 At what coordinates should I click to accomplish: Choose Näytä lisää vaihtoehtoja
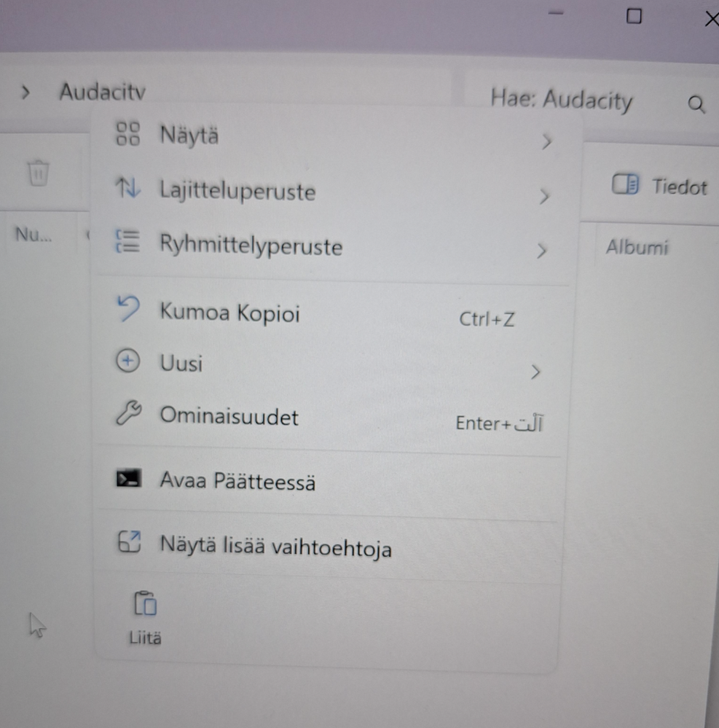(x=327, y=546)
